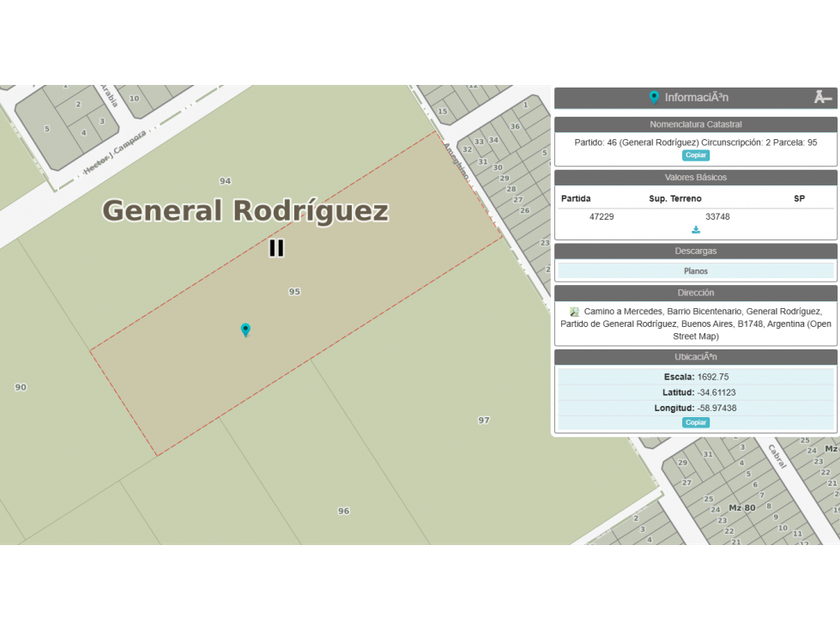Click the Nomenclatura Catastral section header

695,124
